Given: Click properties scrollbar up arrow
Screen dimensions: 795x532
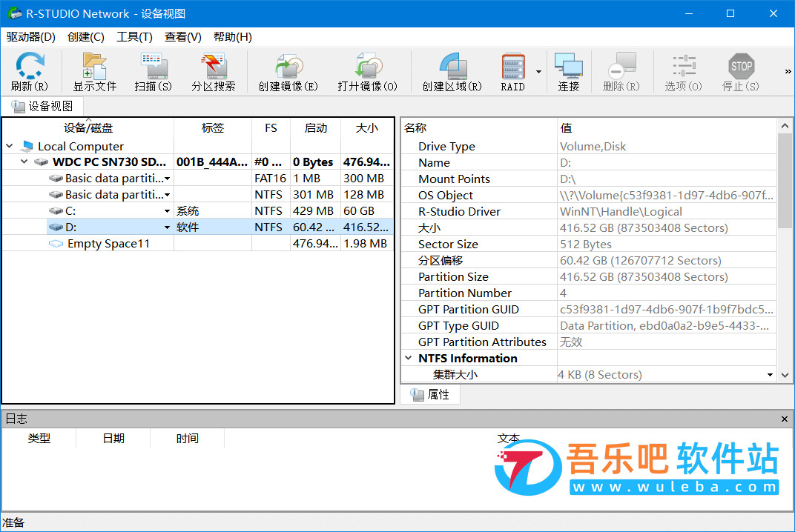Looking at the screenshot, I should point(785,126).
